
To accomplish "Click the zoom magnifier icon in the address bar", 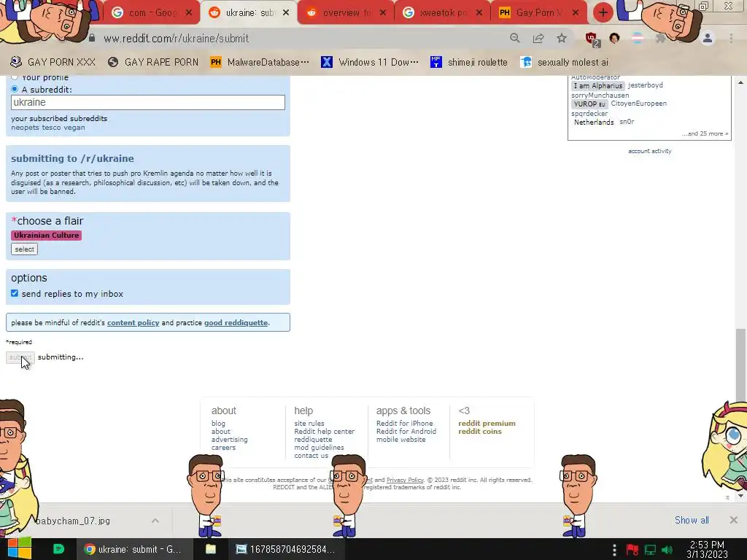I will coord(514,38).
